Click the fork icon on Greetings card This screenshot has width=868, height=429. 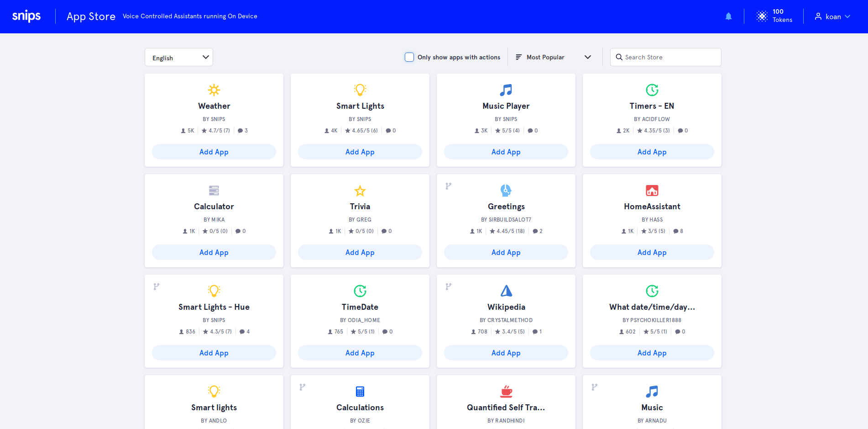[x=449, y=186]
